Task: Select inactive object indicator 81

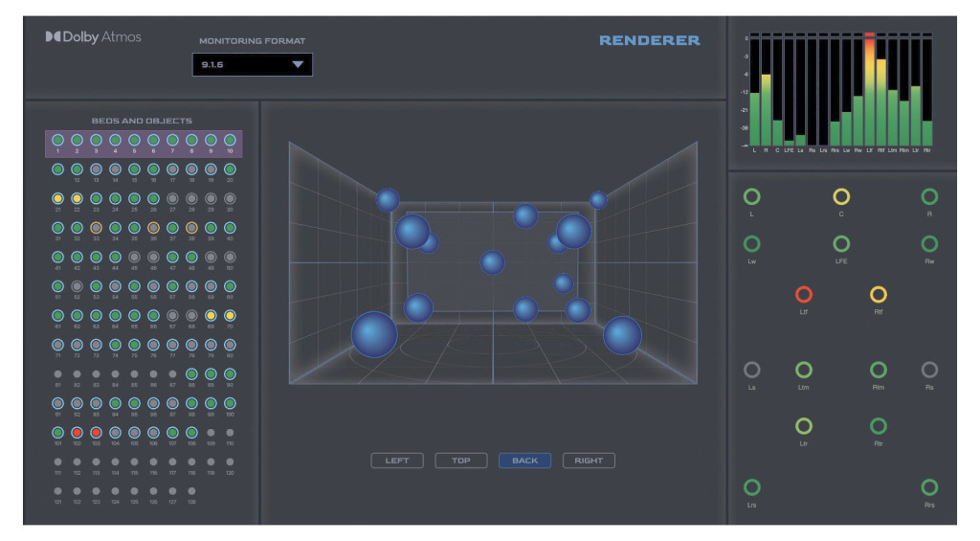Action: point(58,374)
